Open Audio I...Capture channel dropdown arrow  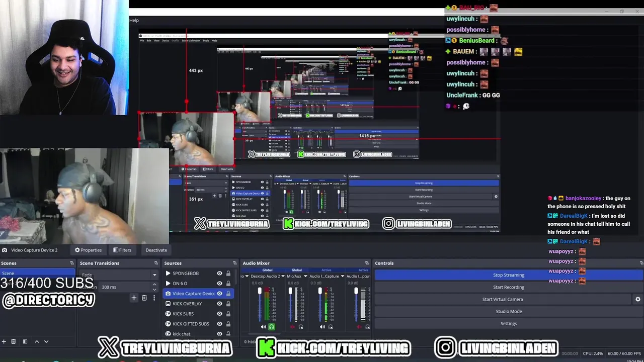(342, 276)
